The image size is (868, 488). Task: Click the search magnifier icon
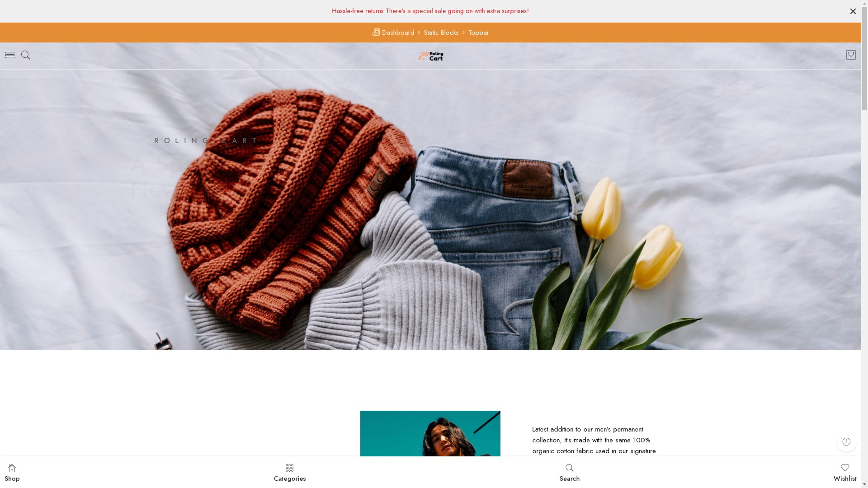[25, 56]
